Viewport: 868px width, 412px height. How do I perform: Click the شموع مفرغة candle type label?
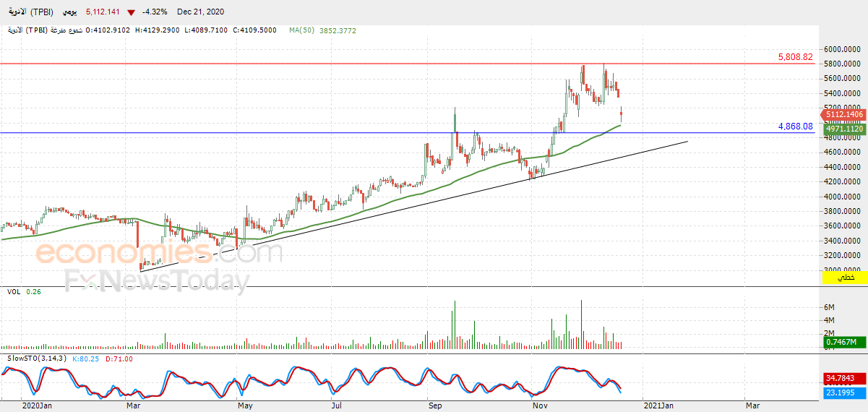pos(66,30)
